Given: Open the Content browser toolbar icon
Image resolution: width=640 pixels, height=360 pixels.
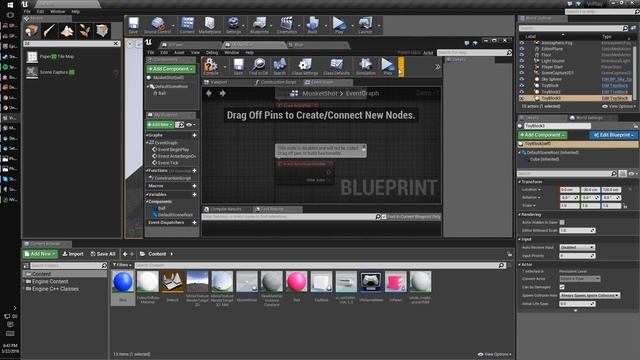Looking at the screenshot, I should (x=187, y=25).
